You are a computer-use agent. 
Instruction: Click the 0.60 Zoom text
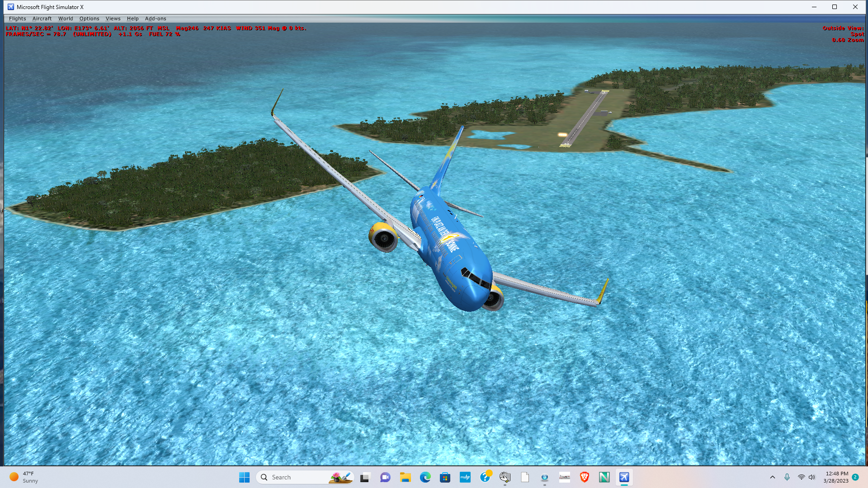pos(848,40)
